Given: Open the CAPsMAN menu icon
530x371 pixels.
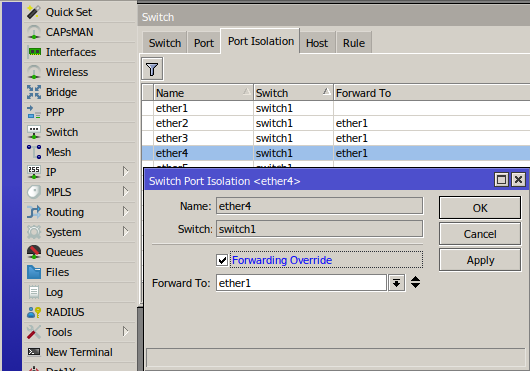Looking at the screenshot, I should (x=34, y=32).
